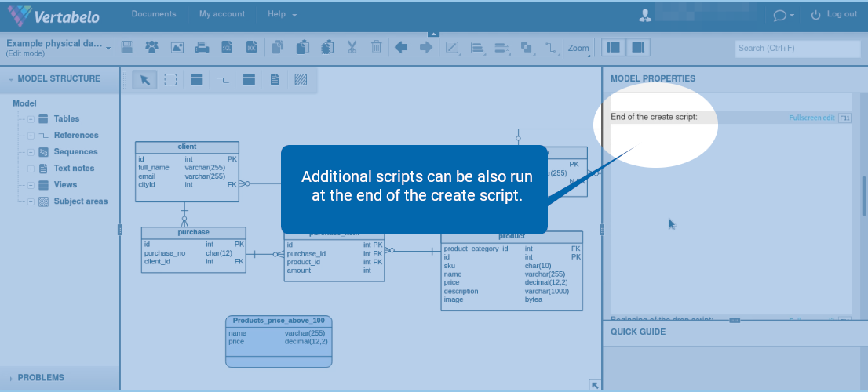Generate SQL script icon
The width and height of the screenshot is (868, 392).
[227, 48]
